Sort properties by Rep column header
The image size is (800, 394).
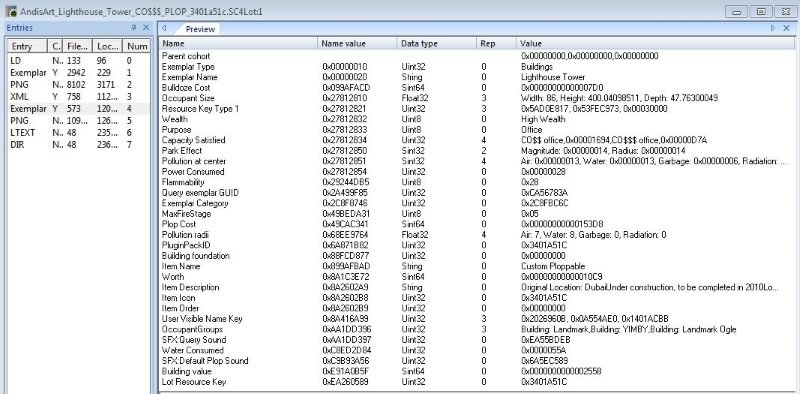496,44
